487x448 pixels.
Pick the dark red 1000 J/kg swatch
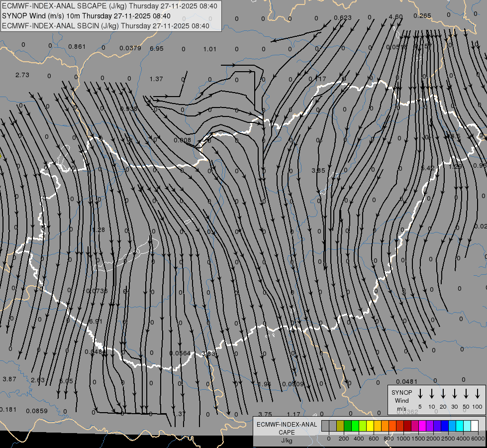click(407, 426)
